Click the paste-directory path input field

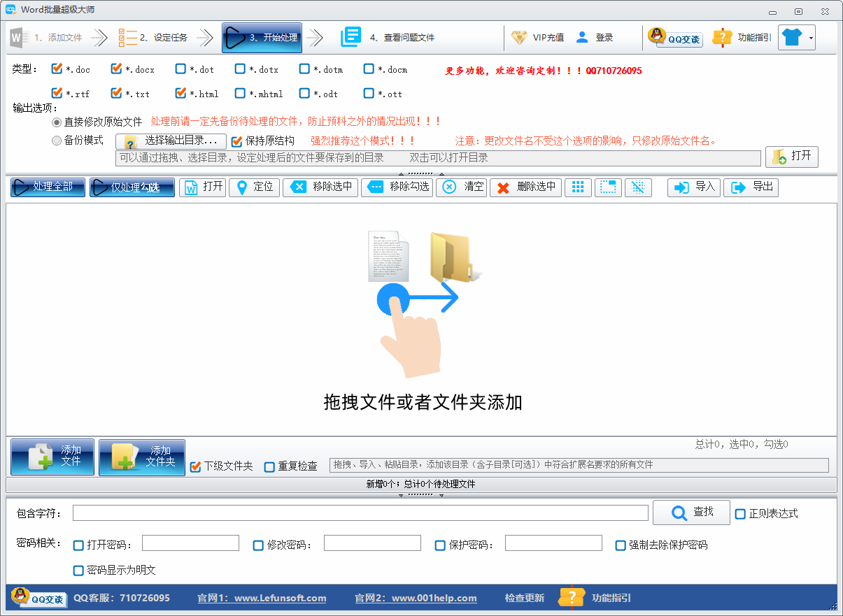(579, 465)
